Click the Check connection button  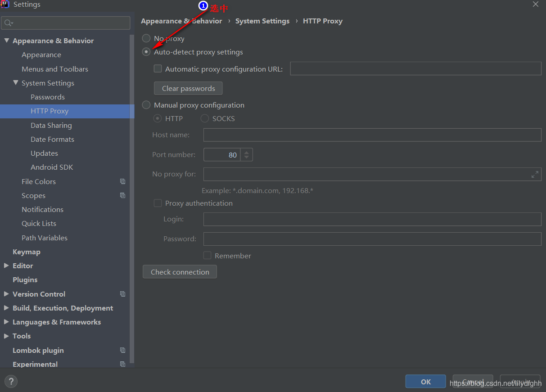(x=180, y=272)
